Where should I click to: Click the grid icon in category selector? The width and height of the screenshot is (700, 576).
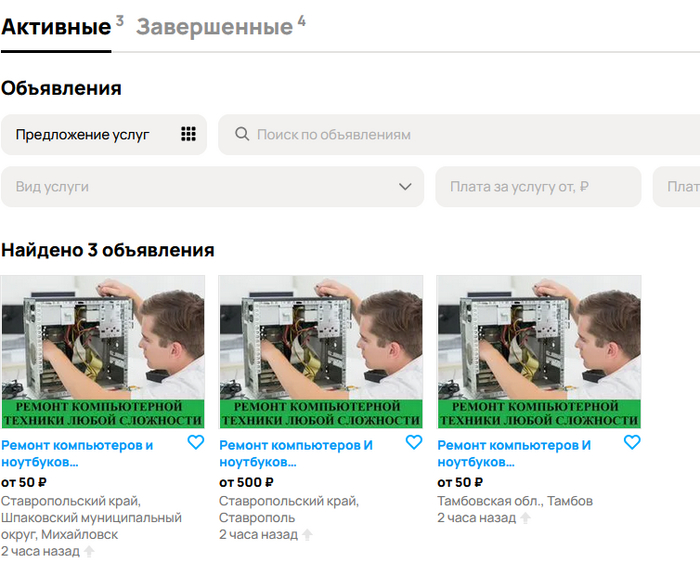pos(188,134)
